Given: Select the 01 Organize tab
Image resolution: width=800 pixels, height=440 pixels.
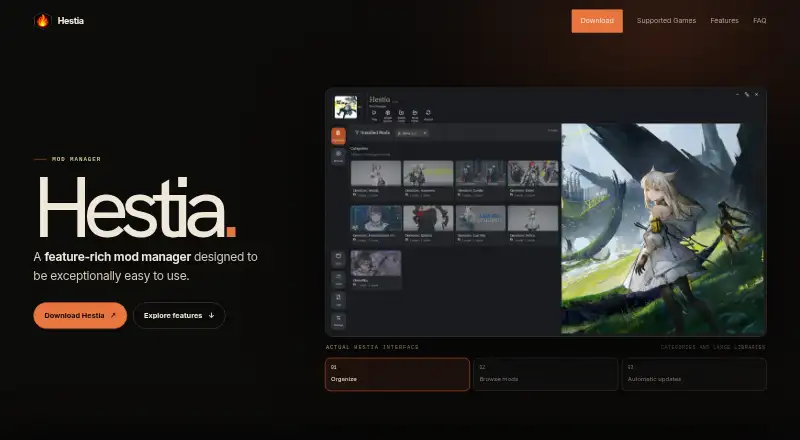Looking at the screenshot, I should (x=397, y=374).
